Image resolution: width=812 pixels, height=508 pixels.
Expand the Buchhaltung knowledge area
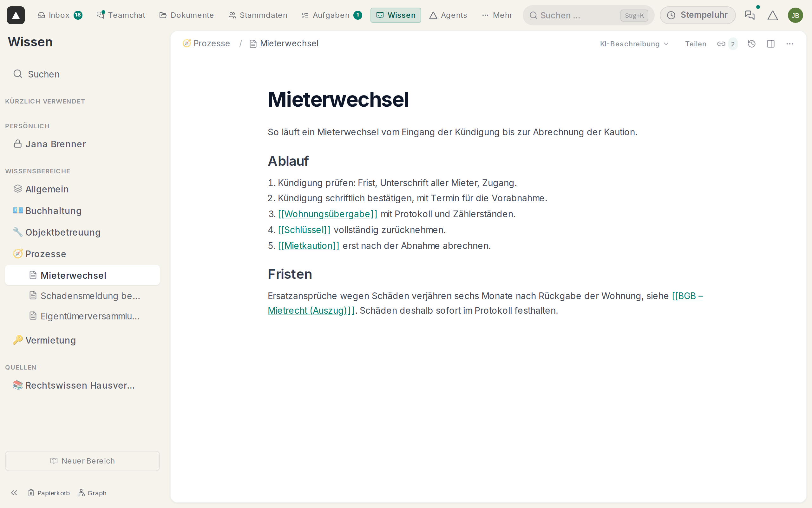[x=82, y=211]
